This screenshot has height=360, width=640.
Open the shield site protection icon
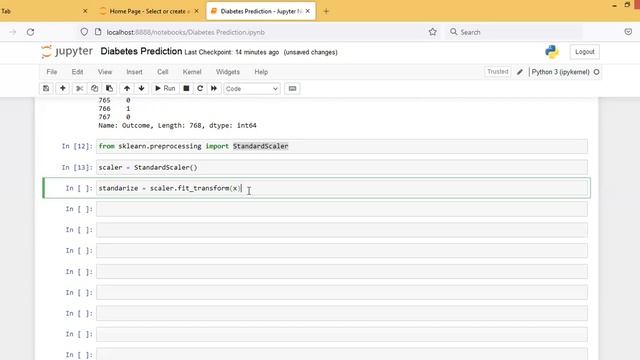[x=84, y=32]
